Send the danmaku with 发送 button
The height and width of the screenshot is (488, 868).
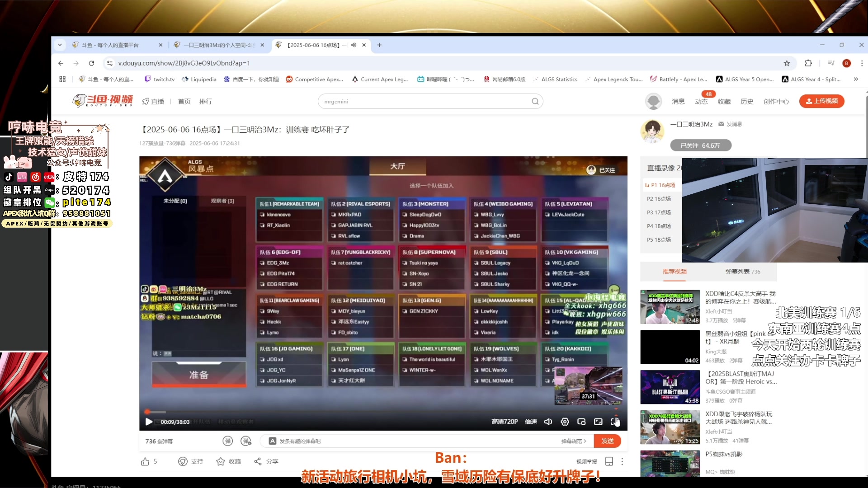pyautogui.click(x=607, y=441)
